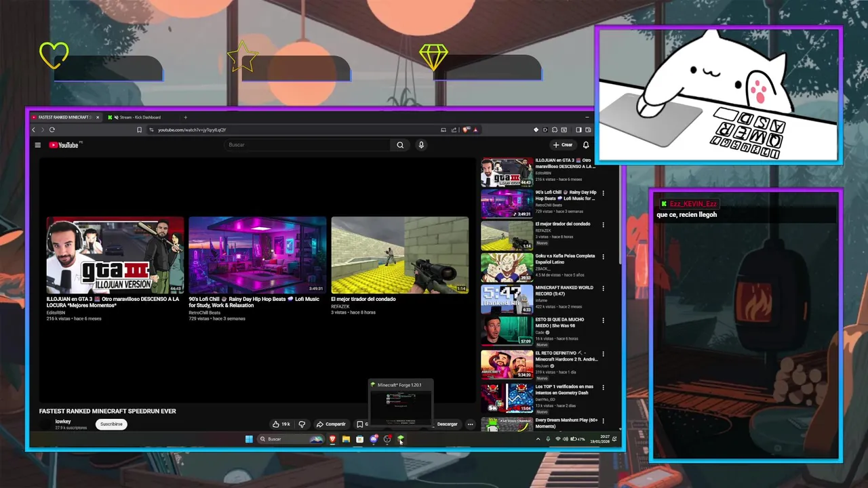Click sidebar thumbnail of Goku v.s Kefla
The image size is (868, 488).
[507, 268]
